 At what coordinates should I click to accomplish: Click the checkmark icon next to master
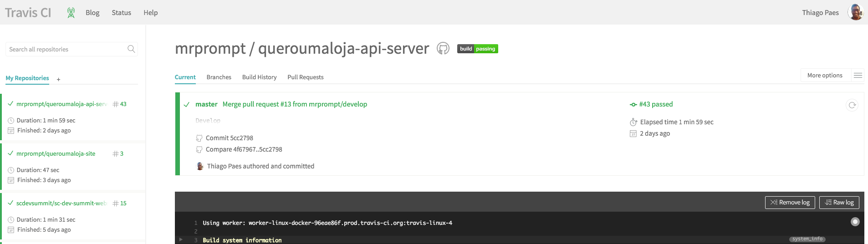186,104
